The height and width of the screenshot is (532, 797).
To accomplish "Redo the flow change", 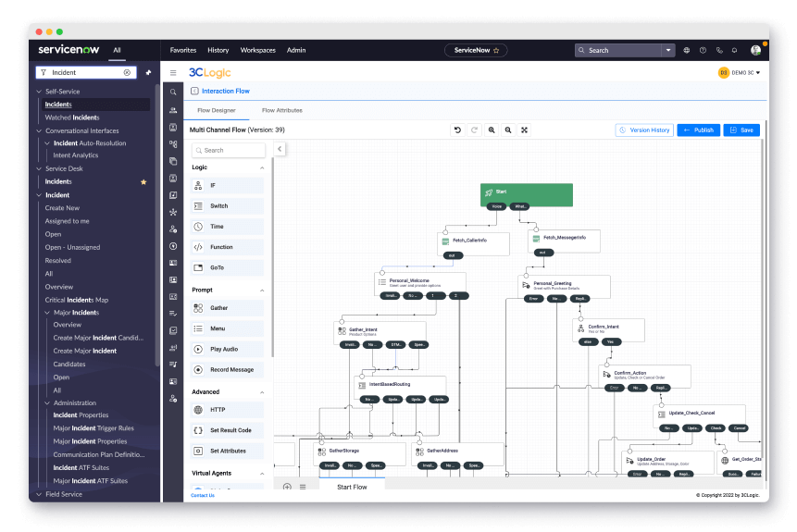I will click(474, 130).
